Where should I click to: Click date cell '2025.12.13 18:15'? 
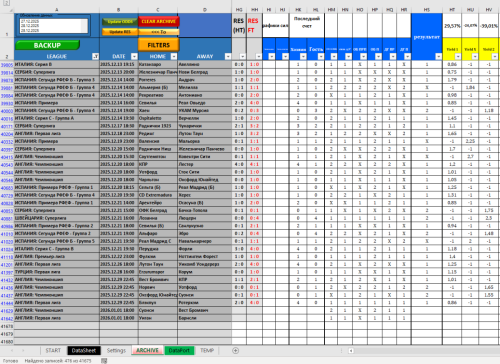[x=119, y=64]
